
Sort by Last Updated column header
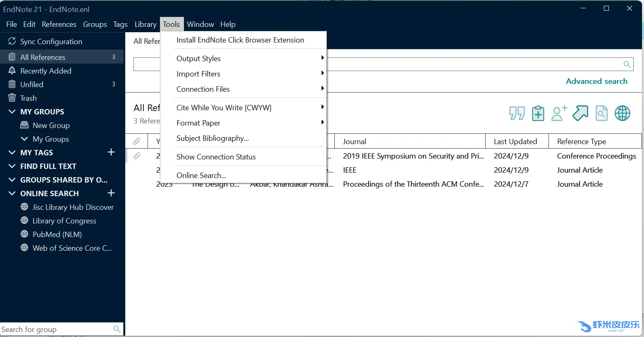click(x=515, y=142)
